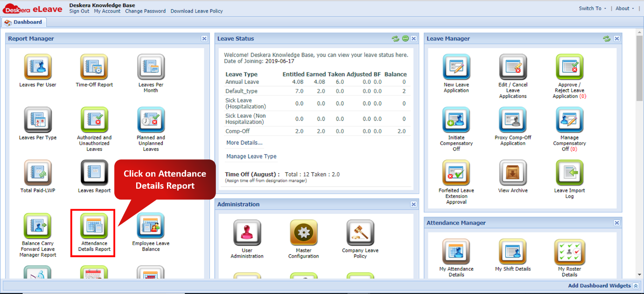The height and width of the screenshot is (294, 644).
Task: Click Download Leave Policy link
Action: [197, 11]
